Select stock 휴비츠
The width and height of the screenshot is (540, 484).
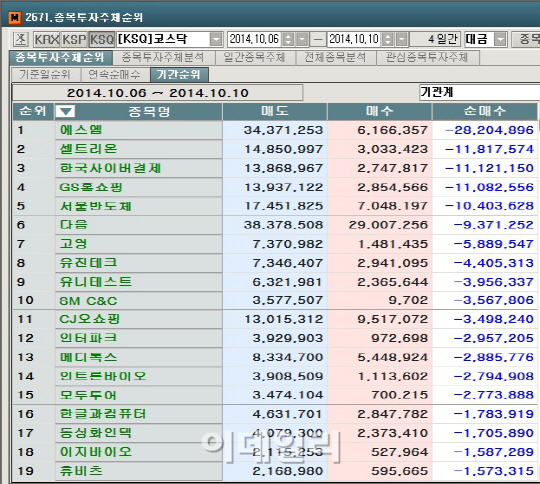pyautogui.click(x=81, y=471)
